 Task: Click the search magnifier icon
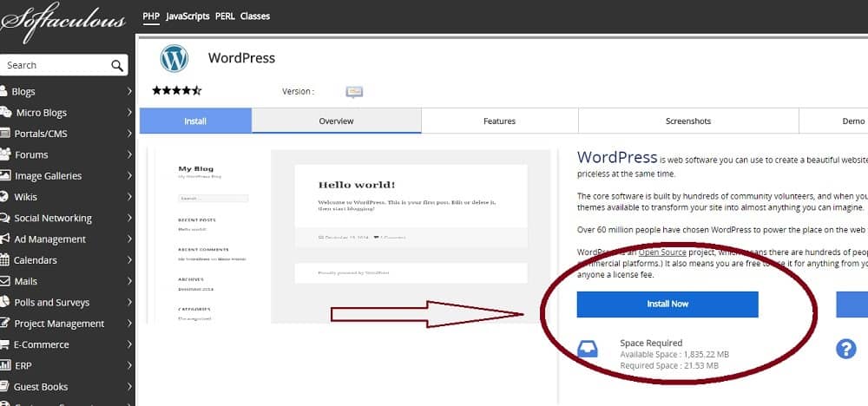[x=117, y=66]
